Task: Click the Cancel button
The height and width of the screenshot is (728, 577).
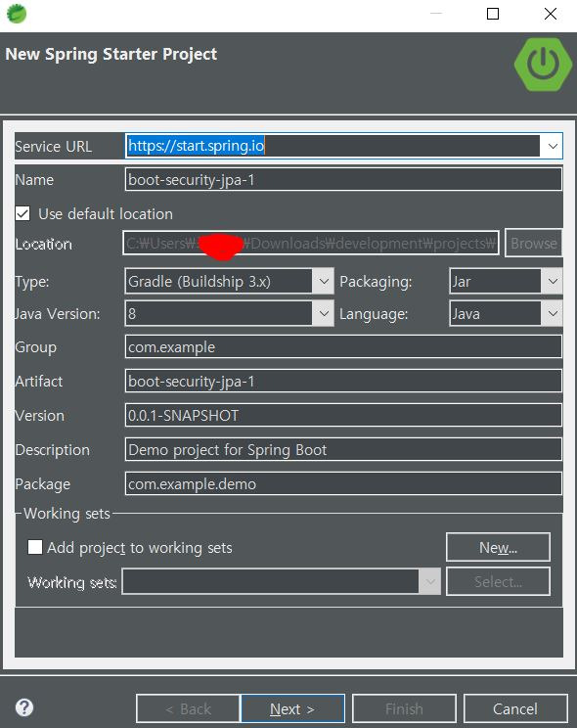Action: 515,709
